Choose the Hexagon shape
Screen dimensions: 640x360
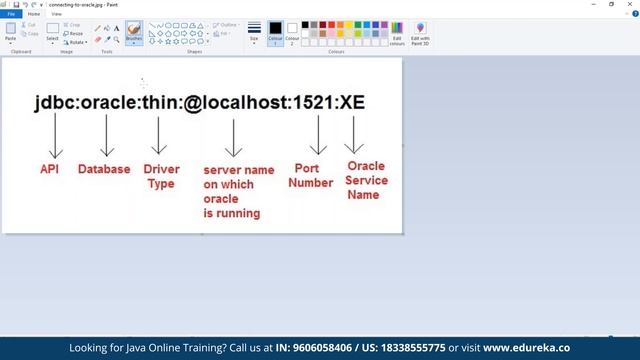[x=176, y=33]
